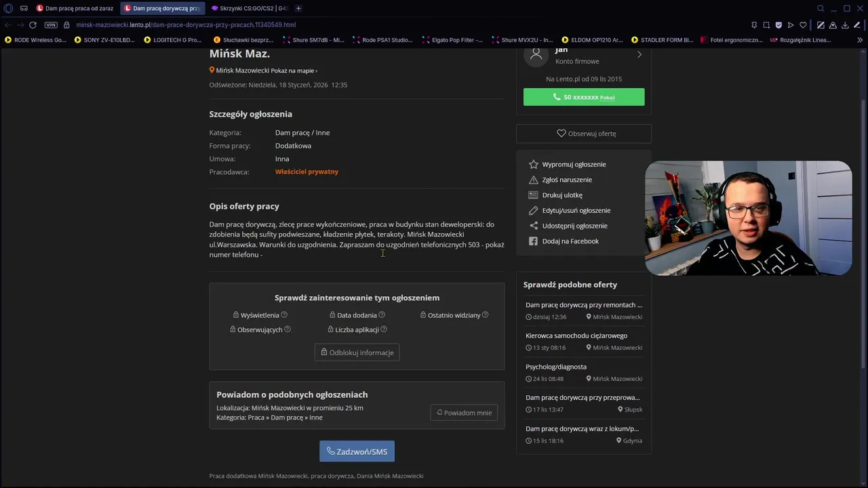The width and height of the screenshot is (868, 488).
Task: Open the ad-blocker shield icon
Action: click(778, 25)
